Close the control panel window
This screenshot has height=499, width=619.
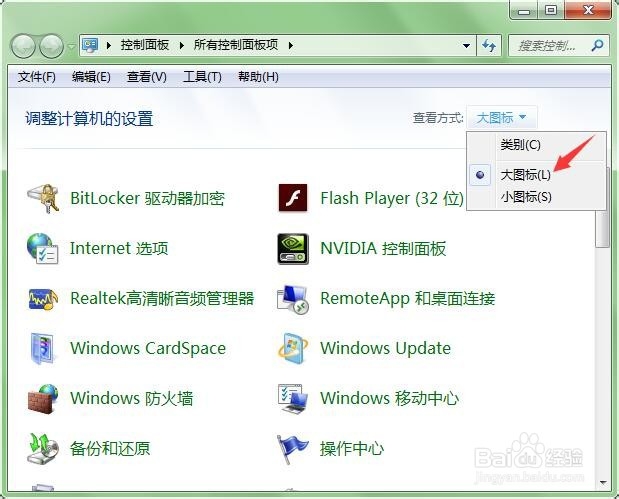click(588, 10)
